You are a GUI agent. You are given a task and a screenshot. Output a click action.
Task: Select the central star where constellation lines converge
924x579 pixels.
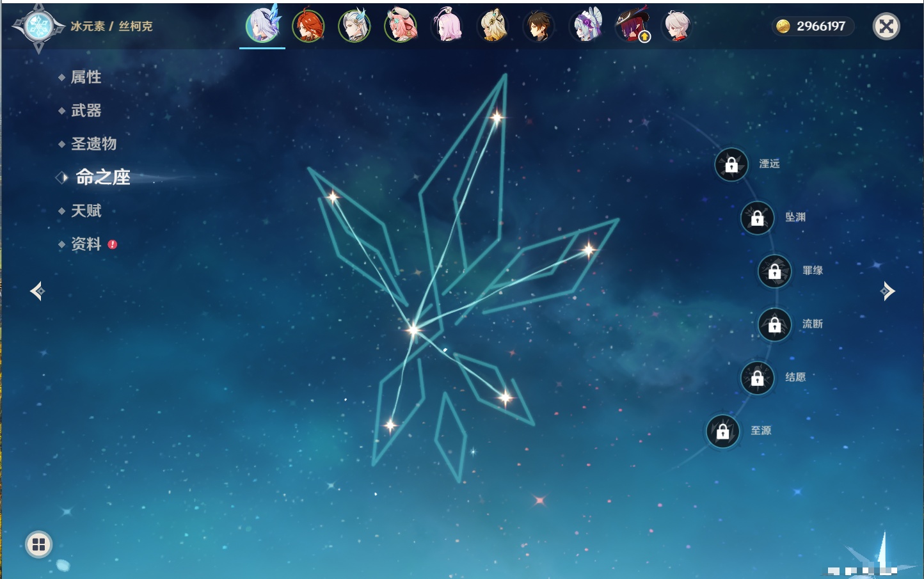point(413,330)
